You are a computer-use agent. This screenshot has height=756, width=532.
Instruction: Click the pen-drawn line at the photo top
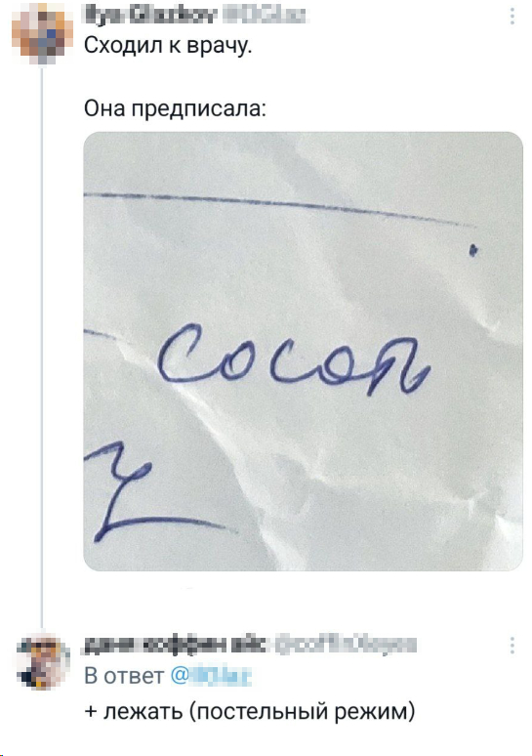pos(279,208)
